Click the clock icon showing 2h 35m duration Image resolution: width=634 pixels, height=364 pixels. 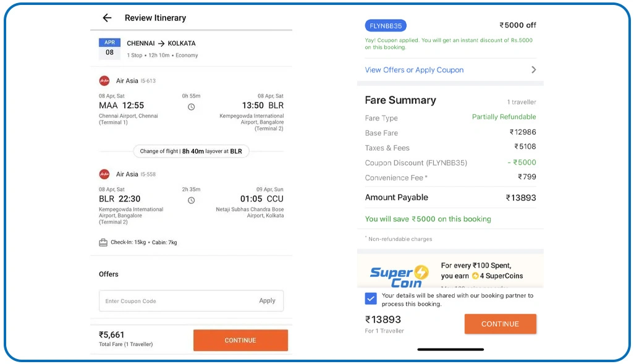191,200
